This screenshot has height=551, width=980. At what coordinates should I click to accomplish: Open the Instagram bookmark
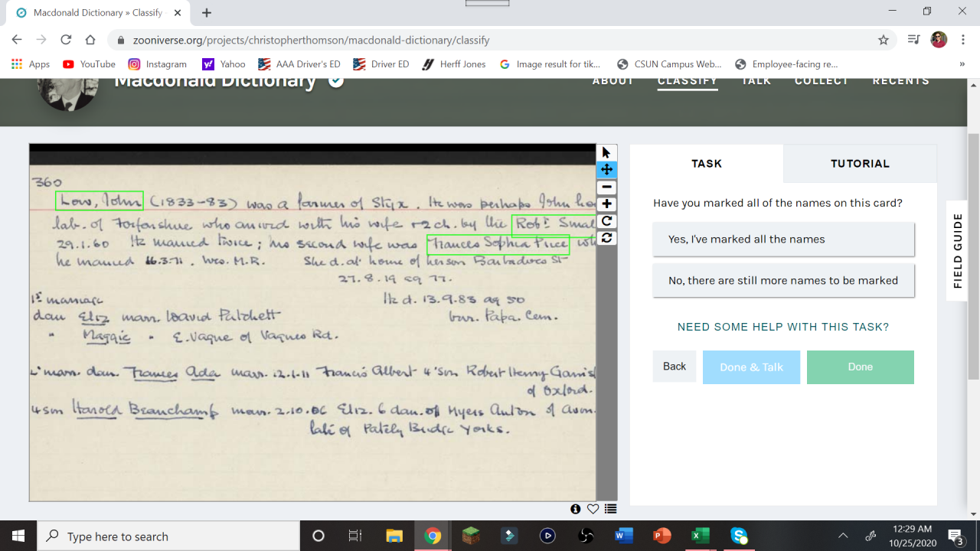pyautogui.click(x=158, y=64)
